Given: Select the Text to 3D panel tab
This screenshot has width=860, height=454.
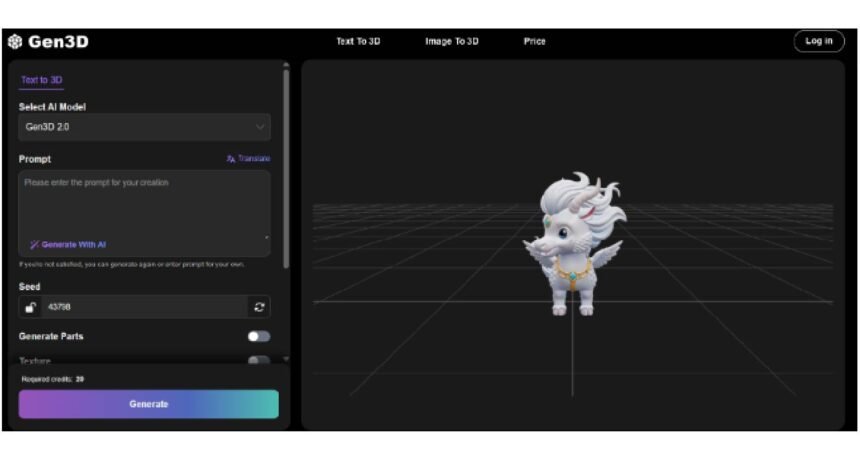Looking at the screenshot, I should point(42,80).
